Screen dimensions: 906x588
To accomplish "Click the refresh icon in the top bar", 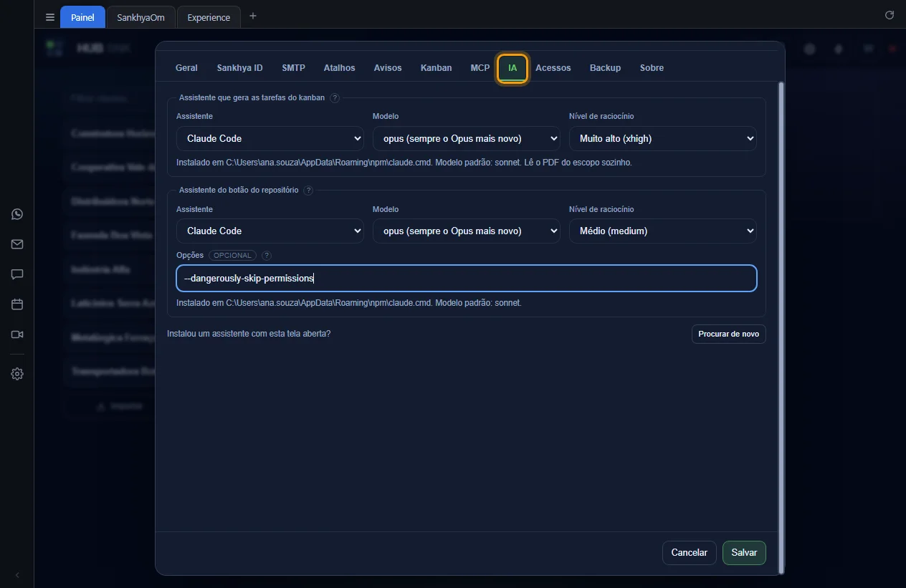I will pyautogui.click(x=890, y=15).
